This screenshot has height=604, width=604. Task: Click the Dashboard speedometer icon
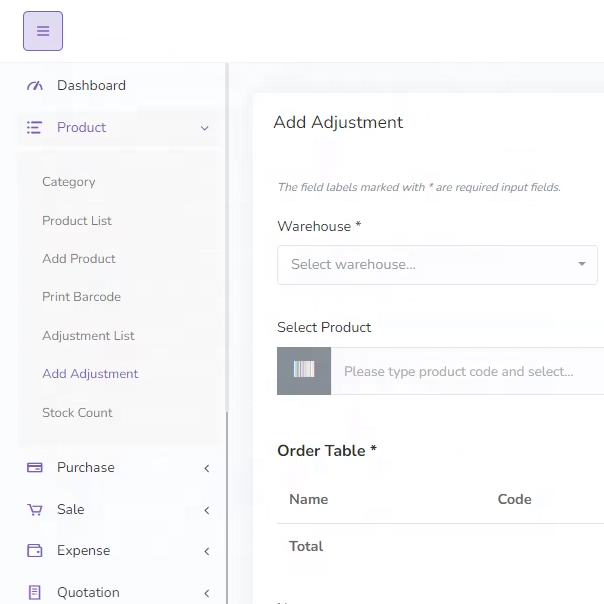coord(35,86)
